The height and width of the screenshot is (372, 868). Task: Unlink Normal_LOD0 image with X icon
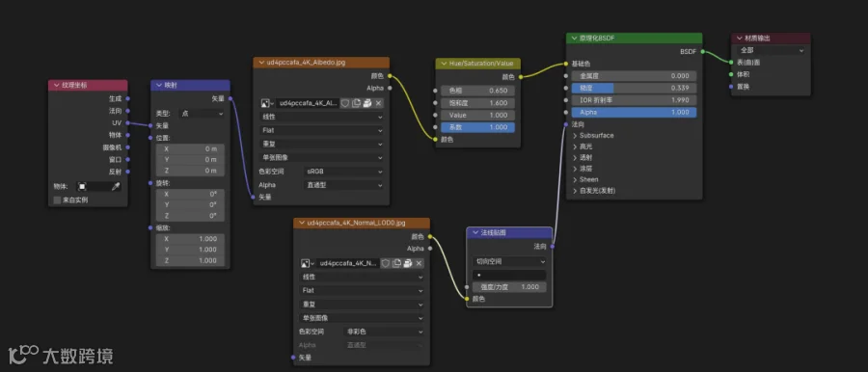(420, 263)
